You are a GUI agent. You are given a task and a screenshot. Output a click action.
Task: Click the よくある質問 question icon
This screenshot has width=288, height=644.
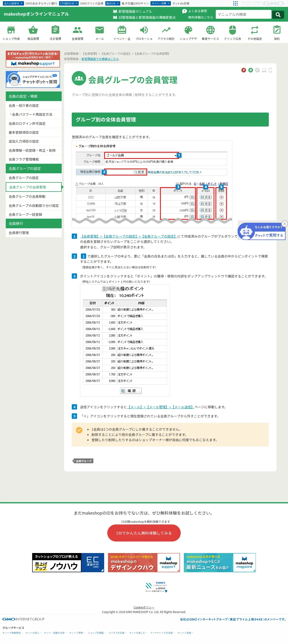(x=185, y=11)
